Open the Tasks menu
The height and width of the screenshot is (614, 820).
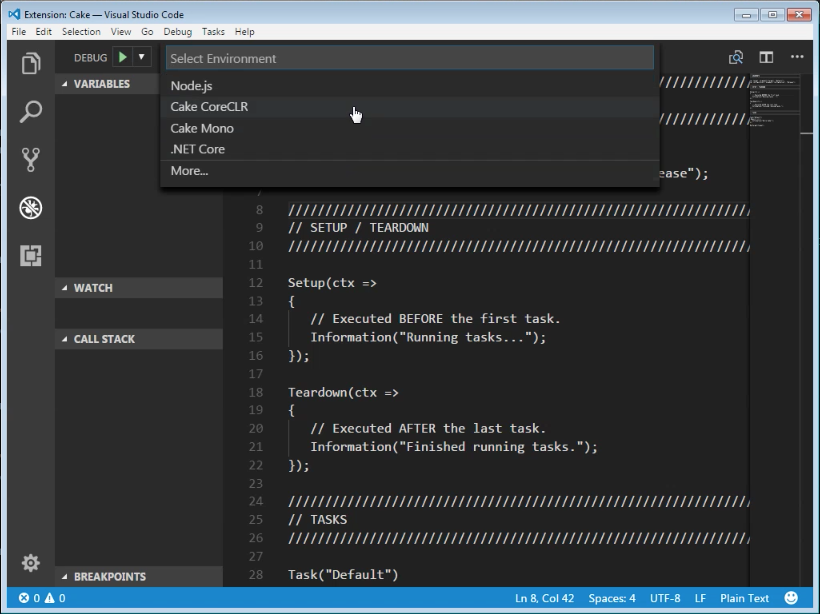[x=213, y=32]
